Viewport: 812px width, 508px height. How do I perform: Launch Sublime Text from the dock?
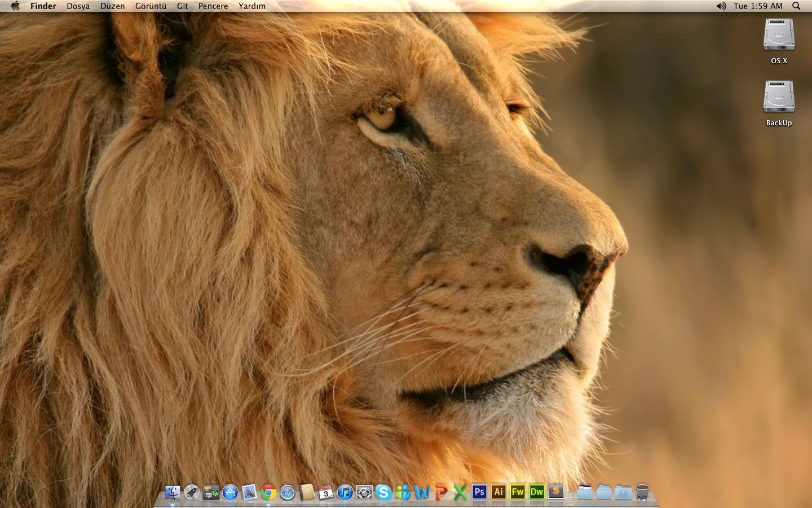click(556, 492)
